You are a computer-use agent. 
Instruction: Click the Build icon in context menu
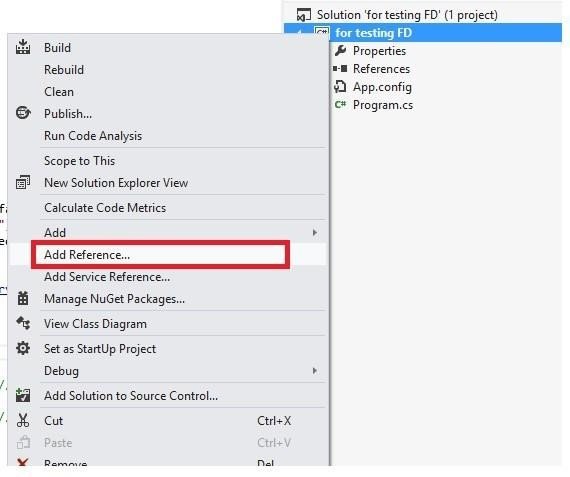[x=23, y=47]
